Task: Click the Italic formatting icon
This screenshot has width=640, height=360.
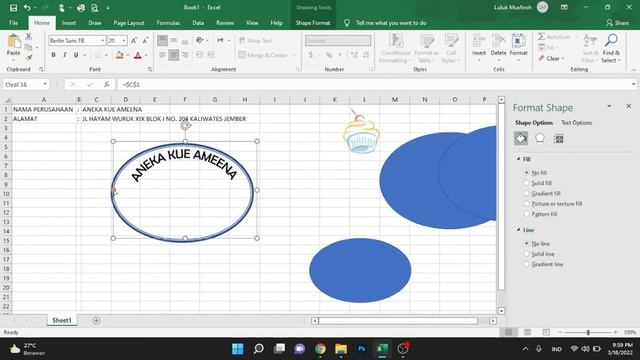Action: tap(64, 55)
